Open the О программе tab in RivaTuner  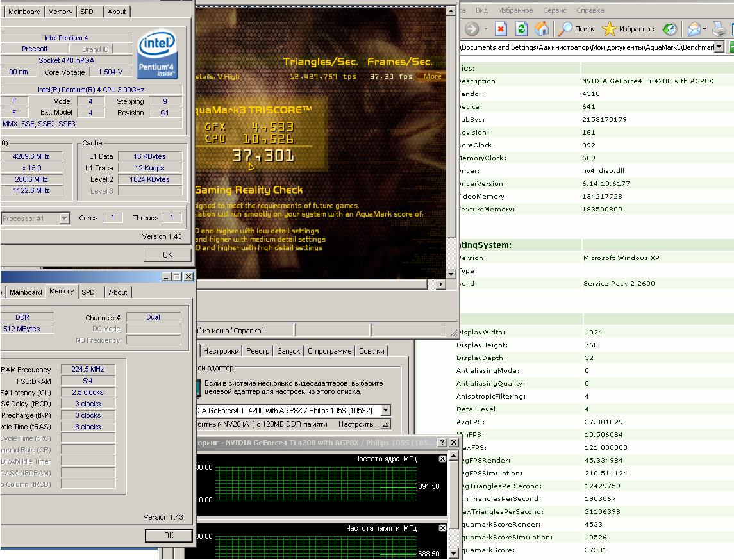pyautogui.click(x=329, y=351)
